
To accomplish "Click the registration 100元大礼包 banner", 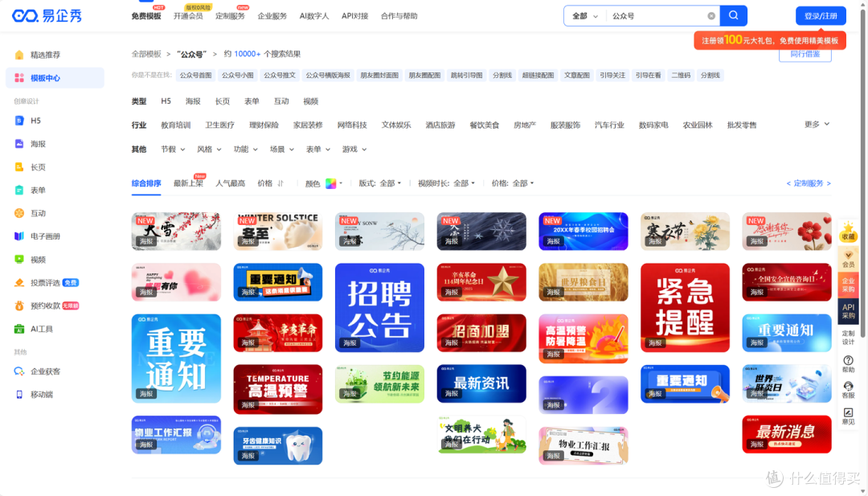I will tap(770, 40).
